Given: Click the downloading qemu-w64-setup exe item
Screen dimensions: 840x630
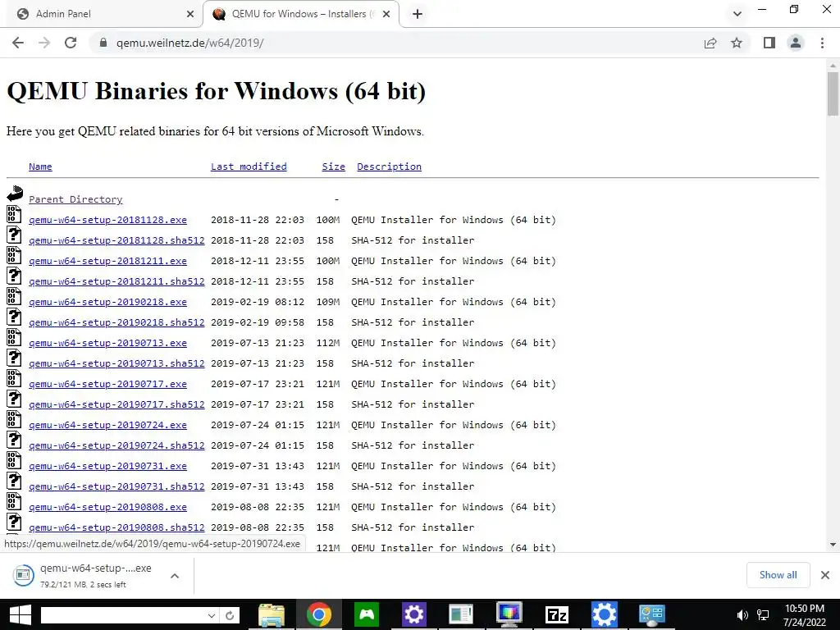Looking at the screenshot, I should pos(82,576).
